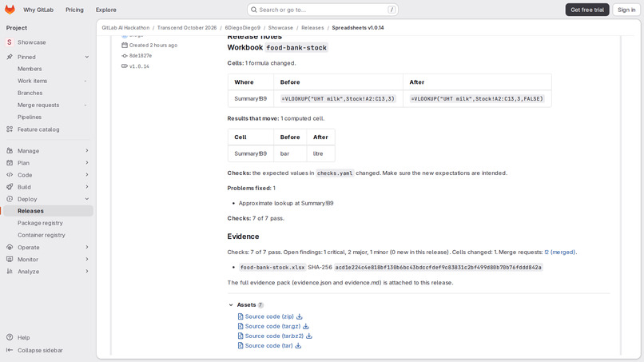Open Members in the sidebar

tap(30, 69)
